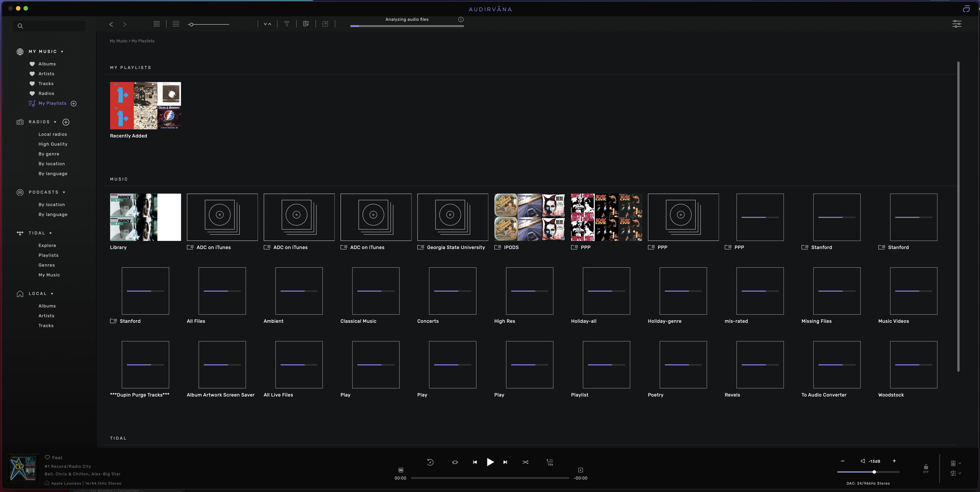Increase volume with plus button

894,461
